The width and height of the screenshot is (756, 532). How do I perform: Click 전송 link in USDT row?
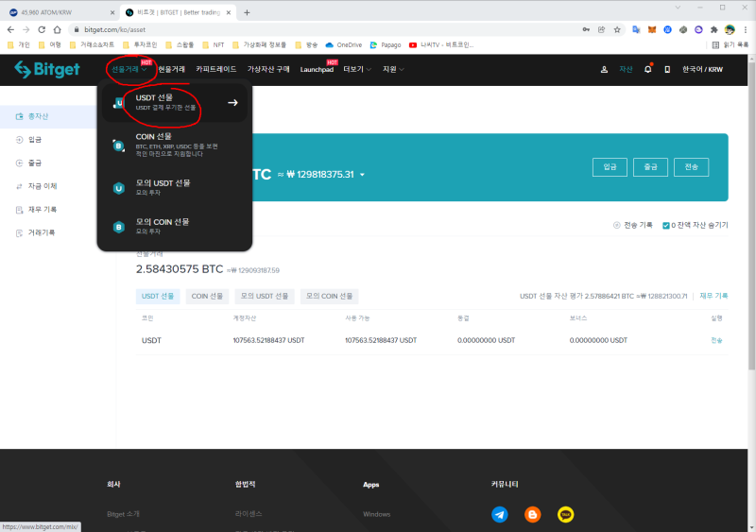tap(716, 340)
